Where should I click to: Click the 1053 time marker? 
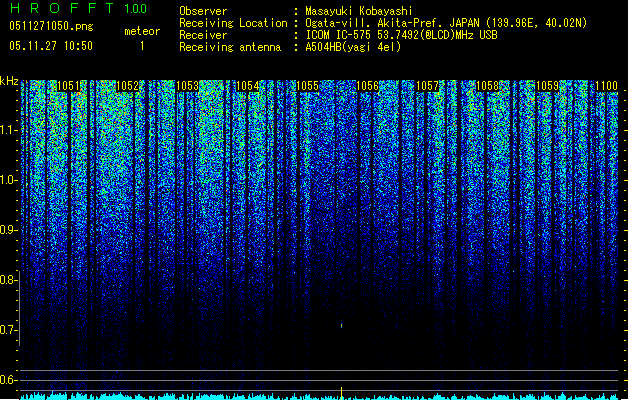click(187, 86)
